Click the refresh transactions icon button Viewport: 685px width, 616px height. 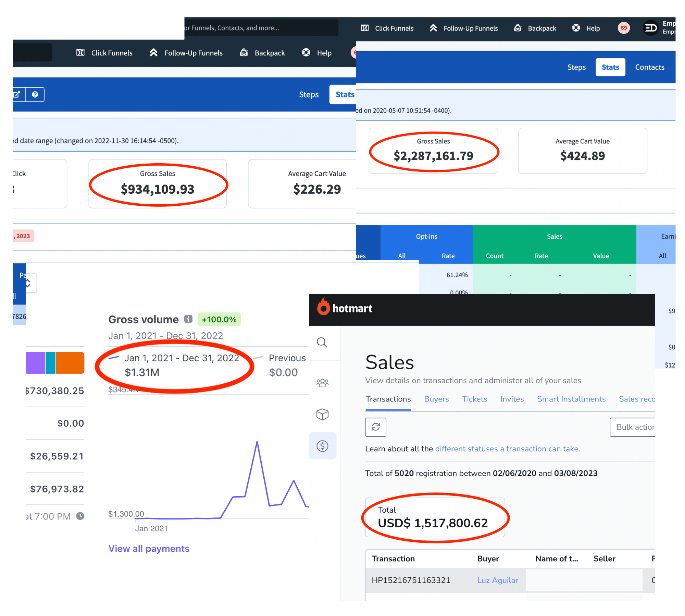[x=375, y=427]
